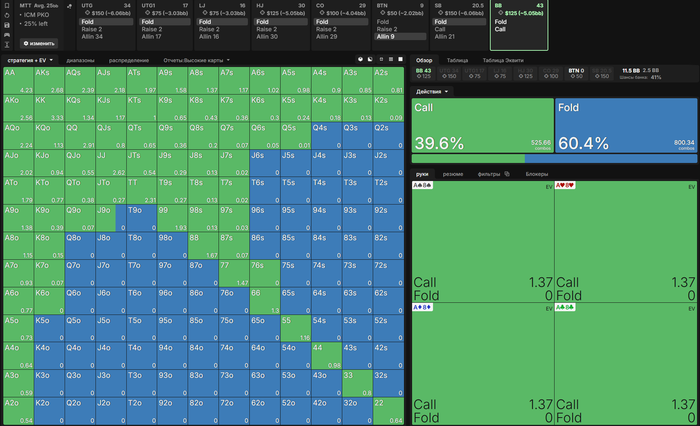Select Allin 29 for CO

(x=327, y=37)
